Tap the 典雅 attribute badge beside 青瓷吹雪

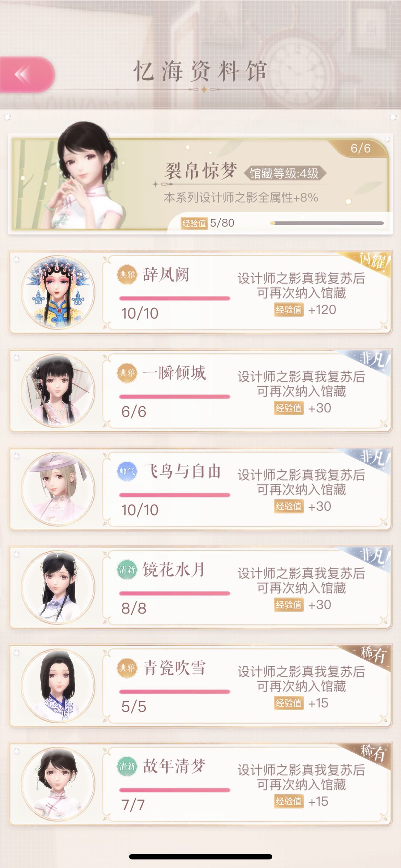pyautogui.click(x=127, y=668)
